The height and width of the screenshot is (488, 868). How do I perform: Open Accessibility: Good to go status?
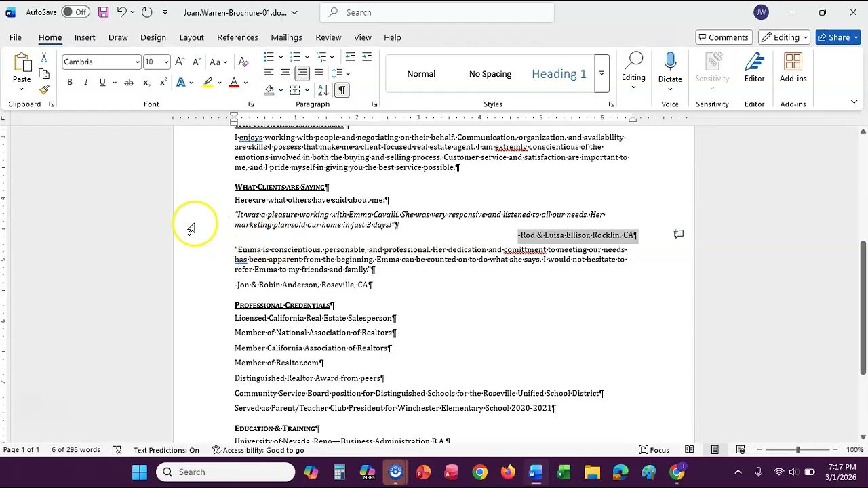pos(258,450)
